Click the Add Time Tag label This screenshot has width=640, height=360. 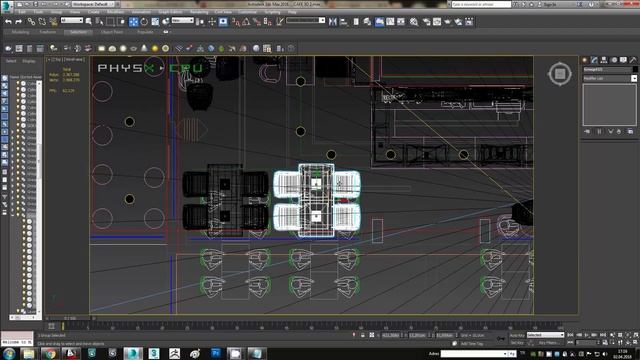click(472, 344)
